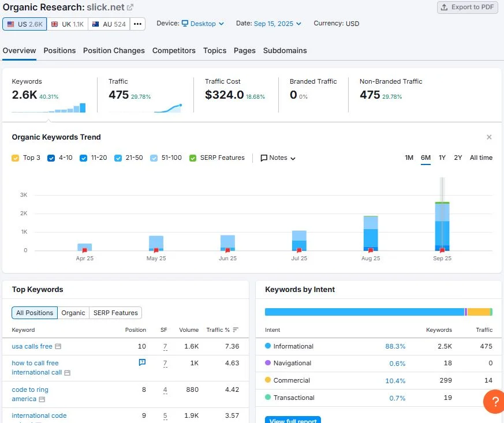Toggle the 4-10 positions checkbox
This screenshot has height=423, width=504.
[51, 158]
